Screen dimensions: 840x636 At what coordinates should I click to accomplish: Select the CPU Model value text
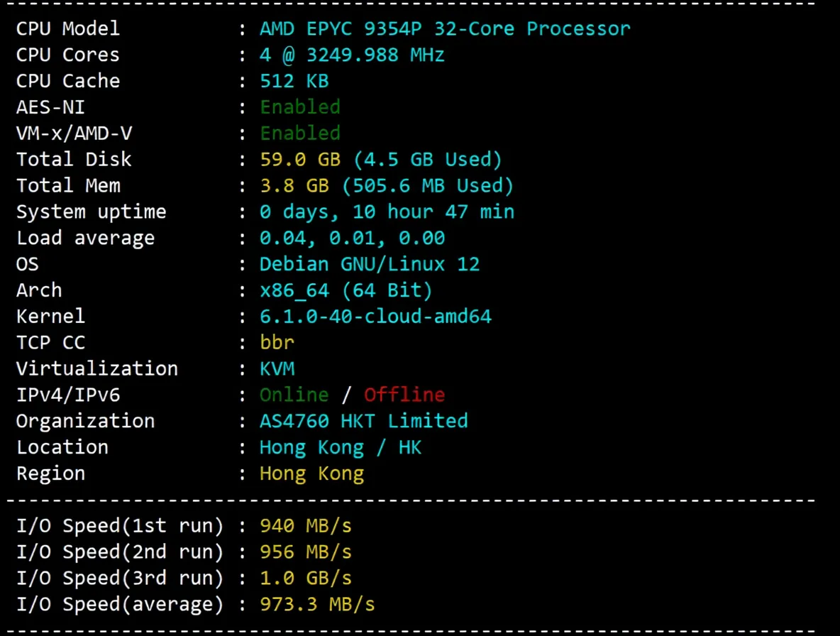tap(445, 28)
